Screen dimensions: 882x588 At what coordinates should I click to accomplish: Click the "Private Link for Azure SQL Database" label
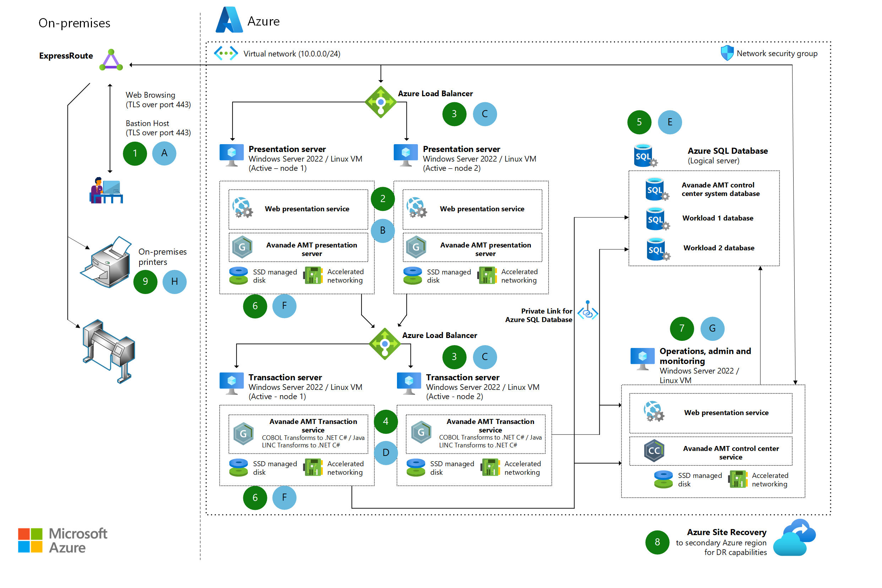click(539, 315)
